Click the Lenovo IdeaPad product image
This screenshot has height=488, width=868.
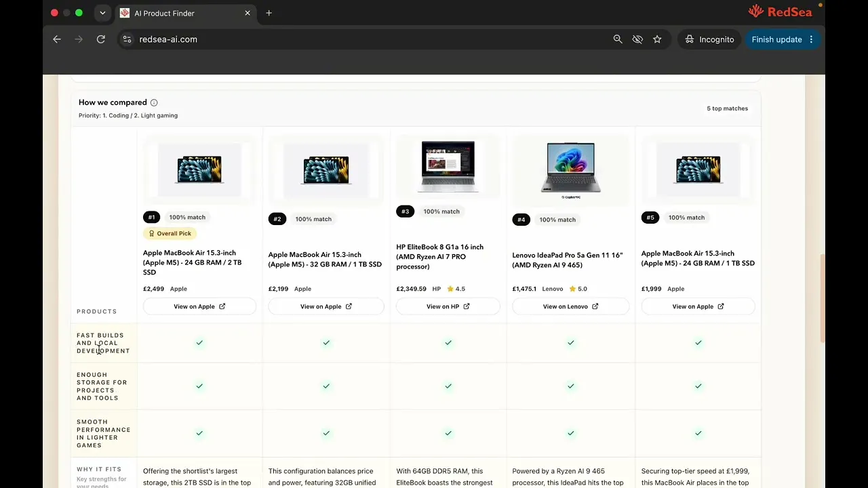[x=571, y=171]
